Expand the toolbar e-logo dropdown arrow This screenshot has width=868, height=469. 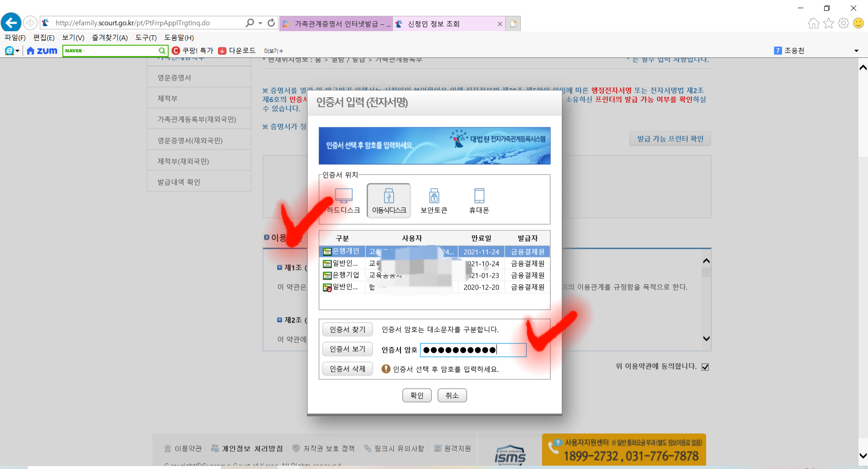(x=17, y=51)
